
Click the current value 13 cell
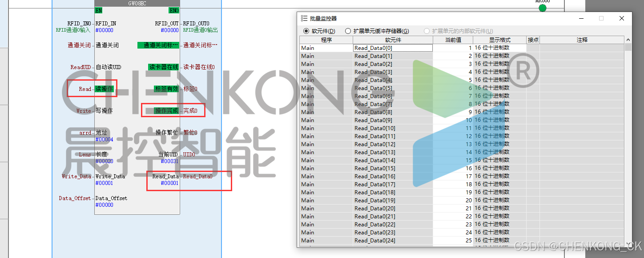[453, 144]
